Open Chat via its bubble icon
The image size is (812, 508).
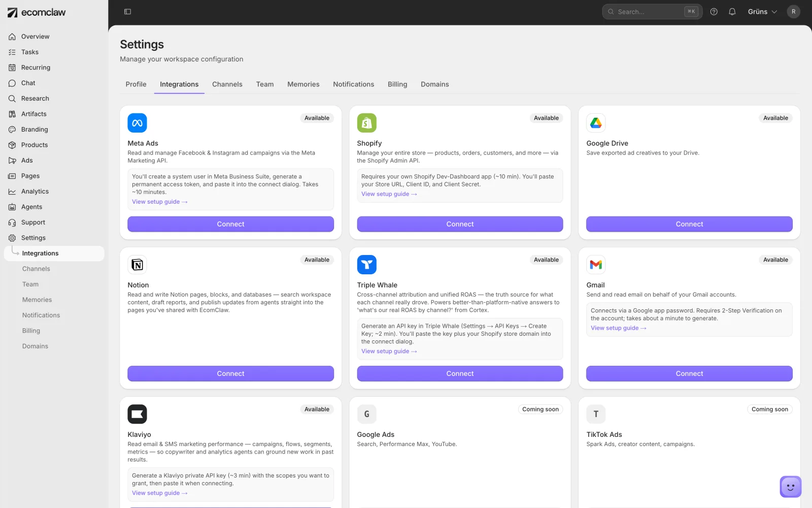click(x=12, y=83)
